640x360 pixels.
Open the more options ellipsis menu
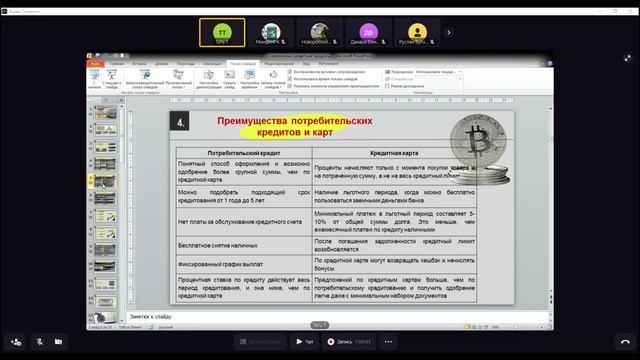(388, 342)
